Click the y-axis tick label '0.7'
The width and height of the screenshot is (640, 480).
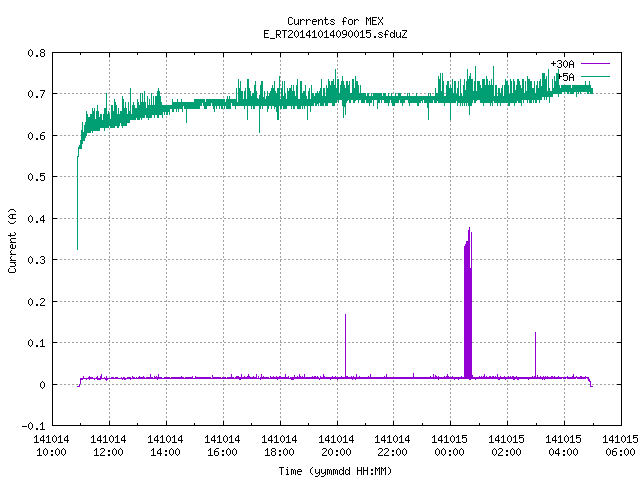[36, 94]
